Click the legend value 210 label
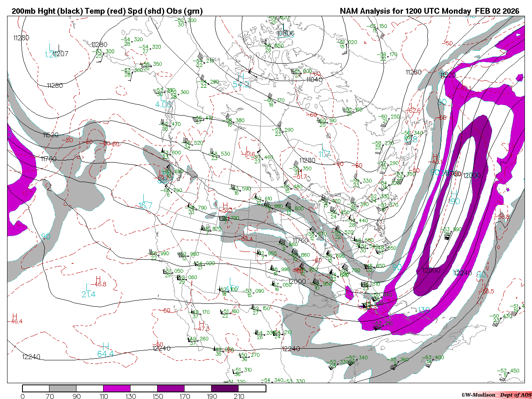The image size is (532, 399). click(239, 396)
